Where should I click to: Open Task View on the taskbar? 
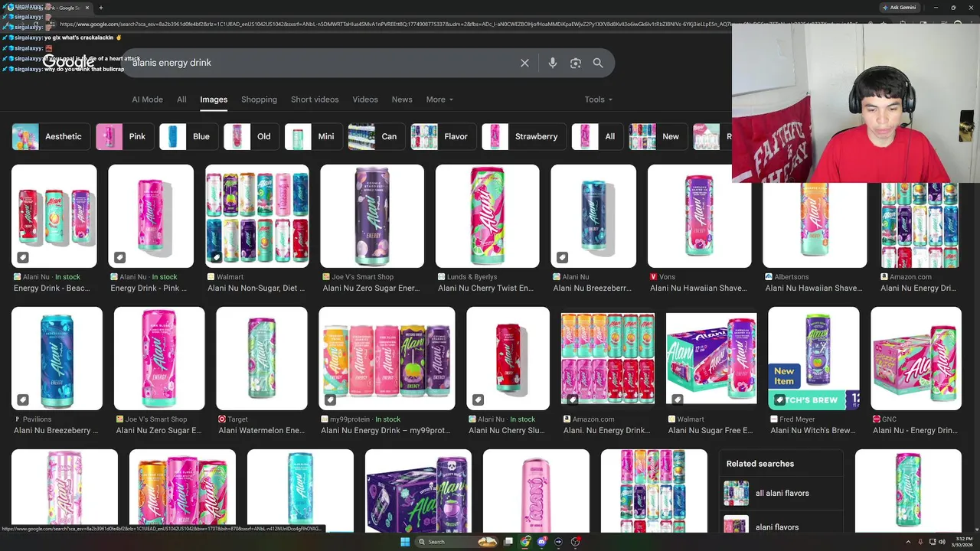[508, 542]
